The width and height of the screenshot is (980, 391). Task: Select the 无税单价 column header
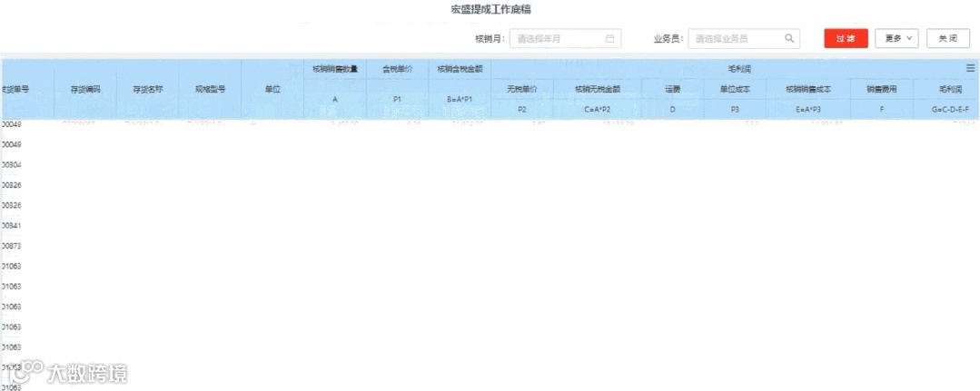[x=522, y=89]
